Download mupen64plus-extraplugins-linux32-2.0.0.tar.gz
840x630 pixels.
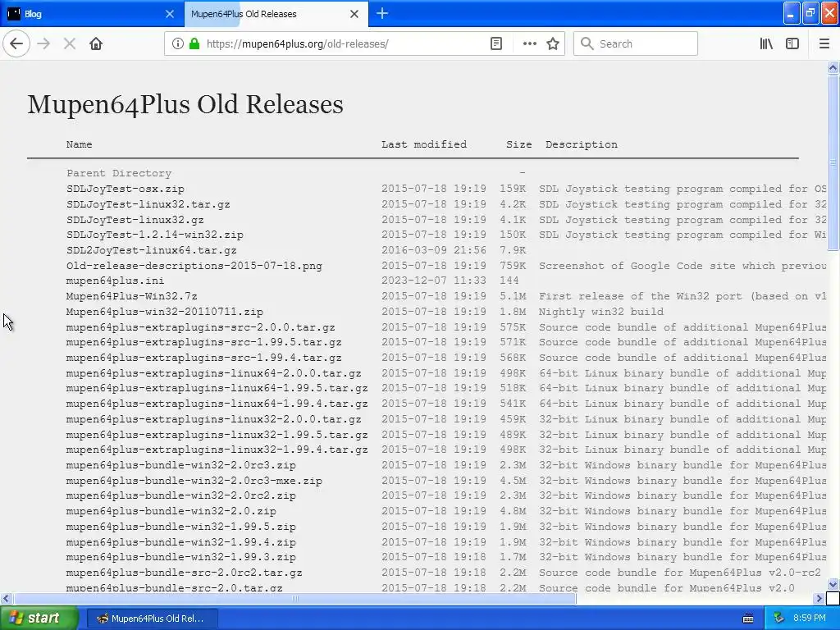point(214,419)
